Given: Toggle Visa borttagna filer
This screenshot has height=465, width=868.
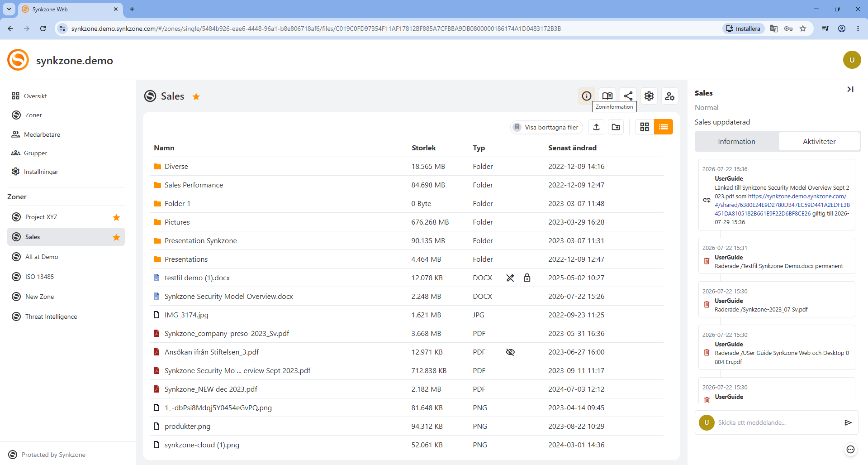Looking at the screenshot, I should pos(546,127).
